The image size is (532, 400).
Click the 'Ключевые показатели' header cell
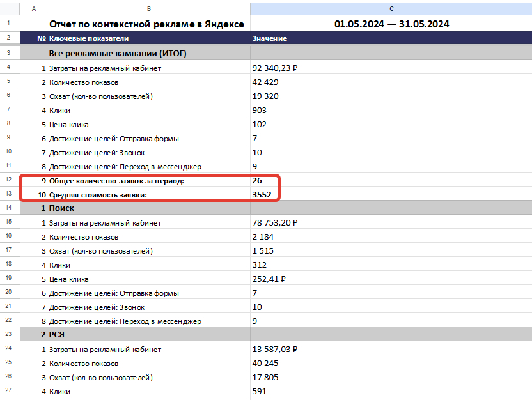(148, 38)
